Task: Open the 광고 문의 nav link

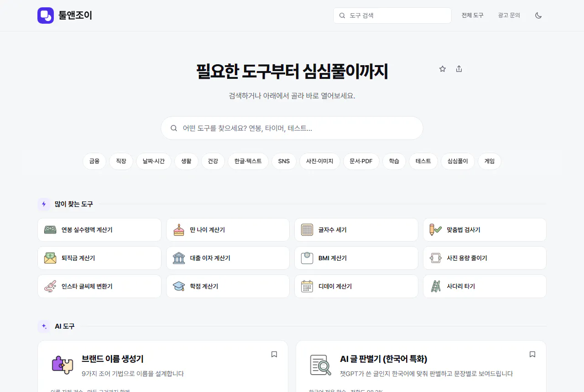Action: click(x=509, y=15)
